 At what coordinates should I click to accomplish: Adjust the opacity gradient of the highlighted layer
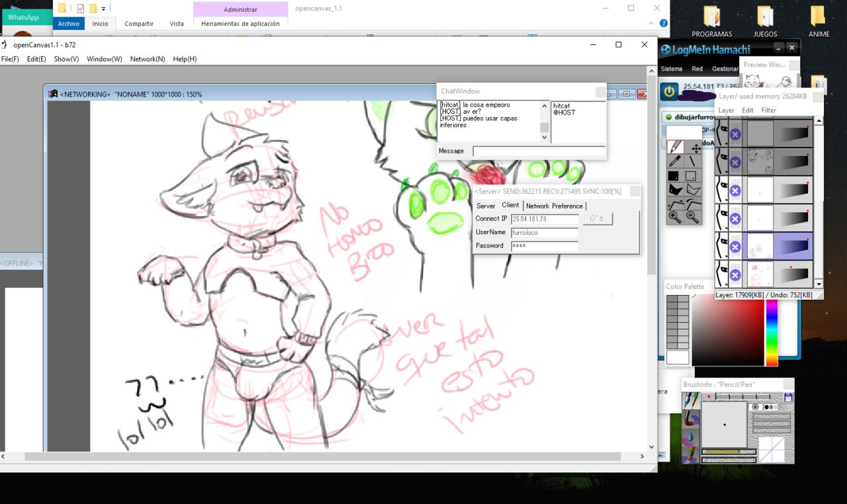[x=794, y=247]
